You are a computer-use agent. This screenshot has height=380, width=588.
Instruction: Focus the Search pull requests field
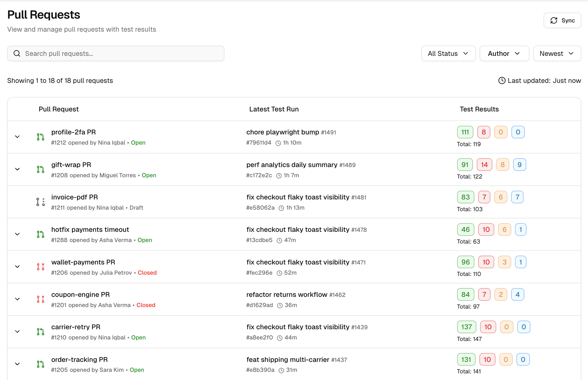[x=116, y=54]
